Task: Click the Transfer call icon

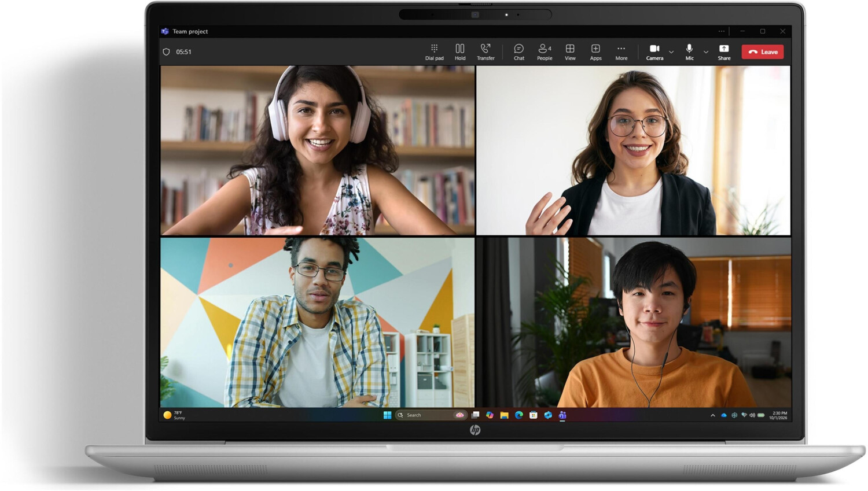Action: 486,52
